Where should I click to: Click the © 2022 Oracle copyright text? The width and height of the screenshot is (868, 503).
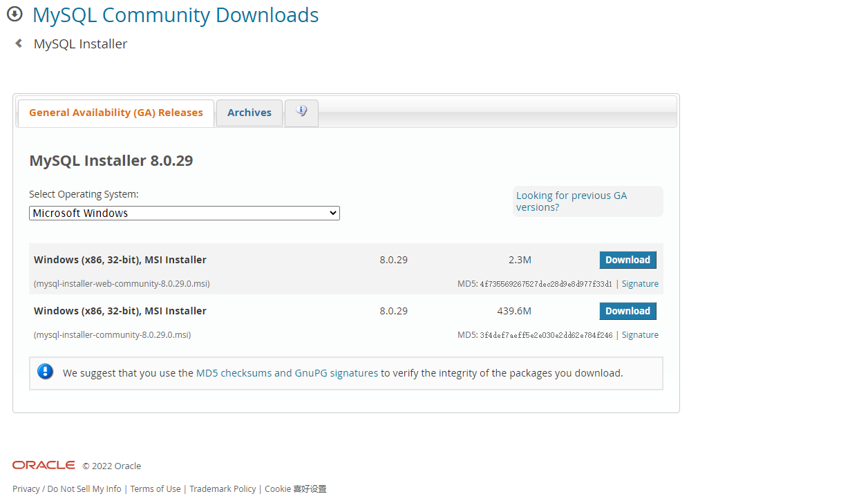click(x=112, y=466)
